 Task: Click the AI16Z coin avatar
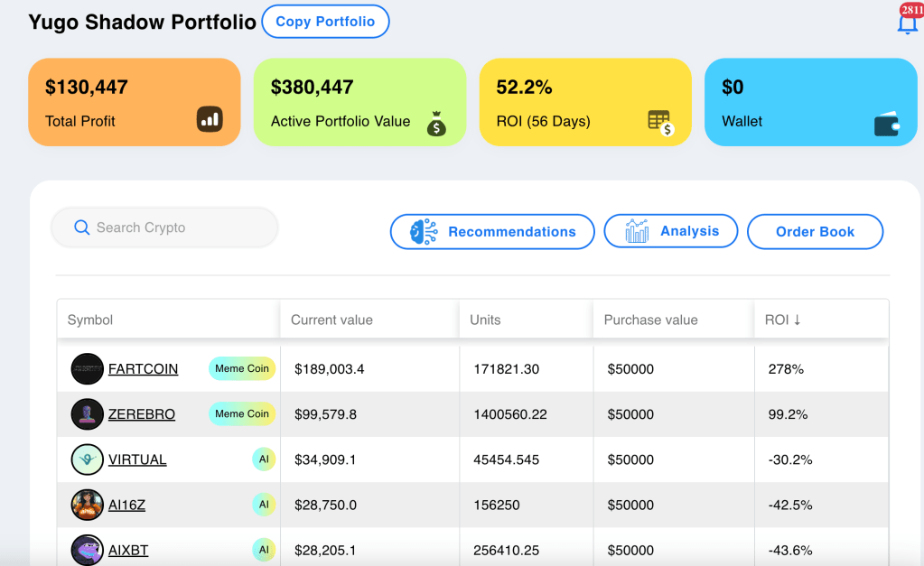(88, 505)
